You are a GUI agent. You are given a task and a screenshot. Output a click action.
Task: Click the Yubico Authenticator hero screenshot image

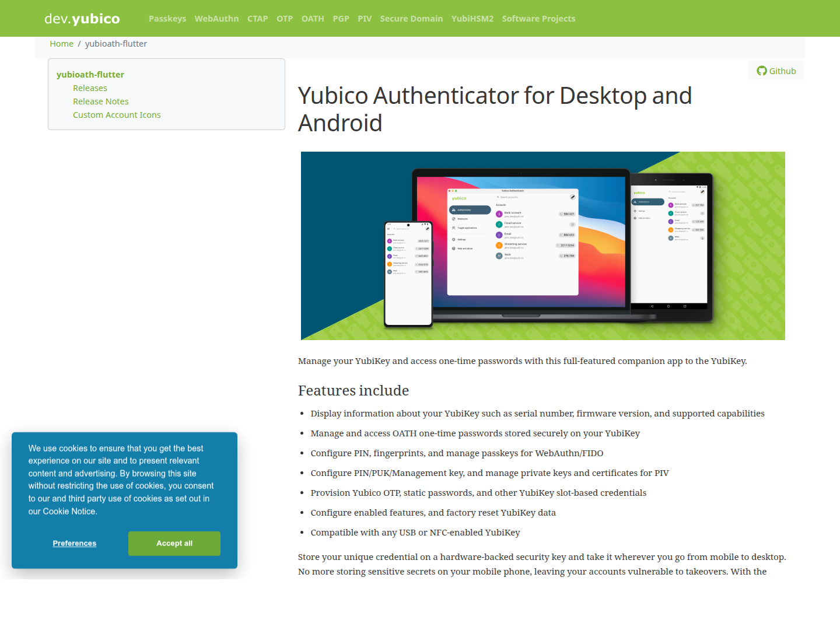542,246
